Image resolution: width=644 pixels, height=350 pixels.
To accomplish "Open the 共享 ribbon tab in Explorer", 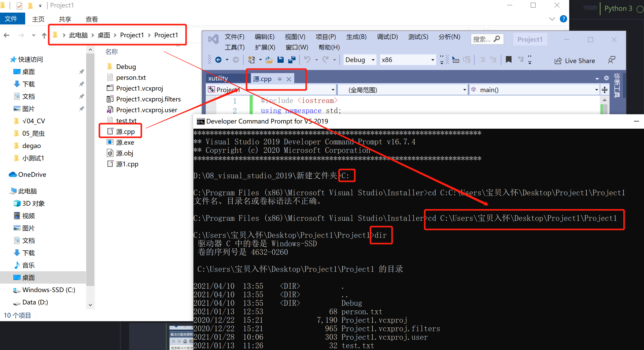I will click(x=65, y=19).
